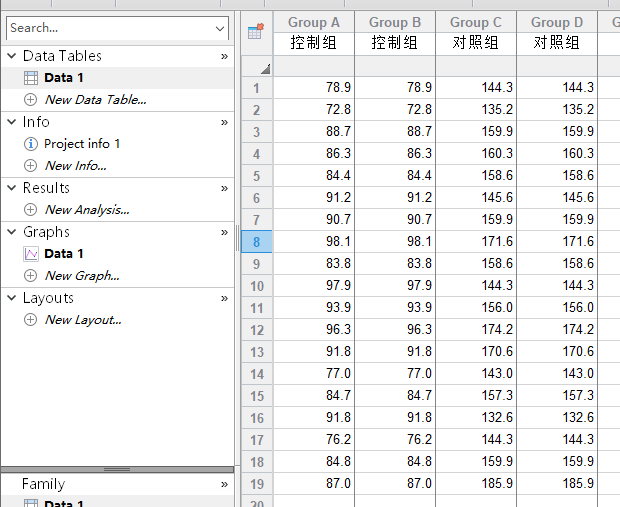
Task: Open the Graphs double-chevron menu
Action: (224, 233)
